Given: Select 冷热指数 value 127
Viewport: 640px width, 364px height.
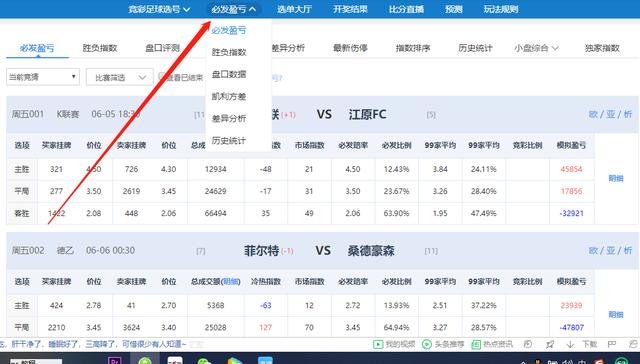Looking at the screenshot, I should pyautogui.click(x=265, y=328).
